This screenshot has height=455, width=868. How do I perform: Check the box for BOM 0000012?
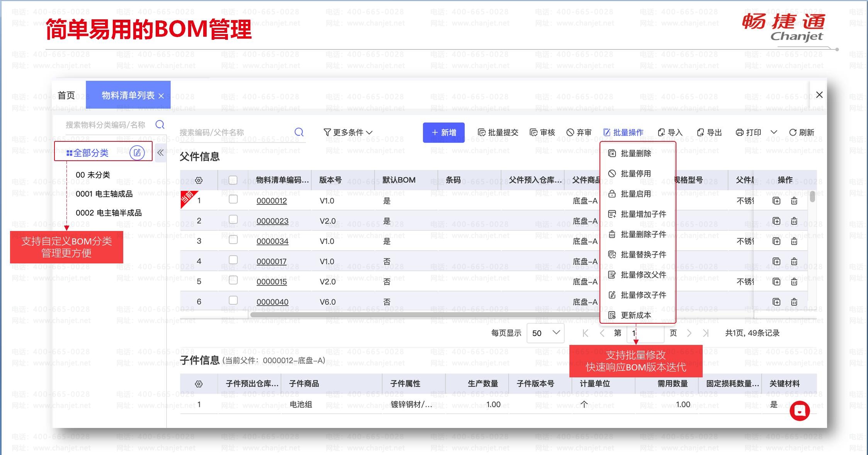click(x=233, y=199)
